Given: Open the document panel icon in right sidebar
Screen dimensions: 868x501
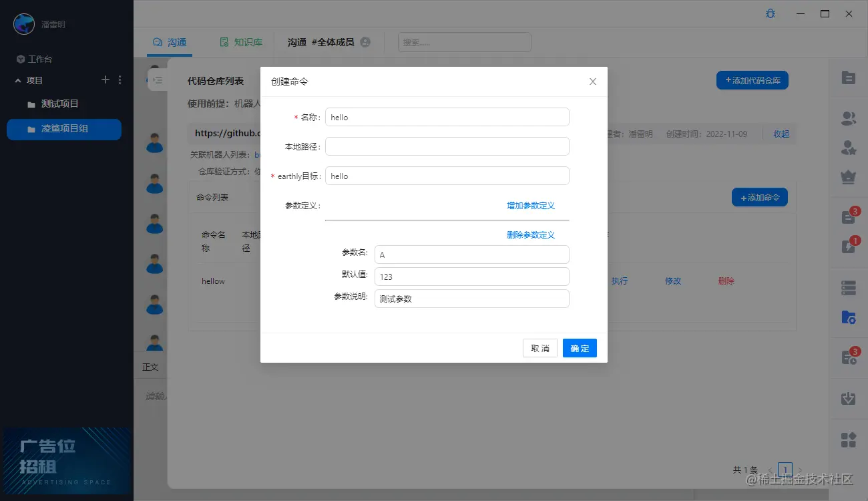Looking at the screenshot, I should click(x=849, y=77).
